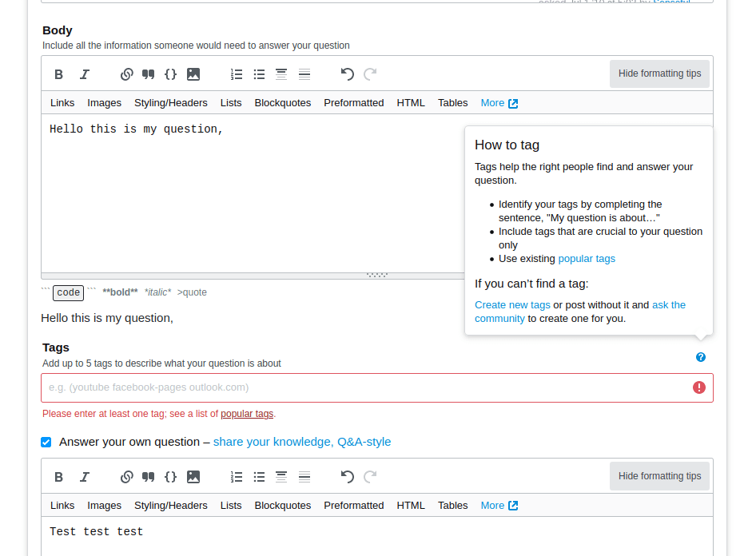Open HTML tip tab in answer editor
756x556 pixels.
click(411, 506)
